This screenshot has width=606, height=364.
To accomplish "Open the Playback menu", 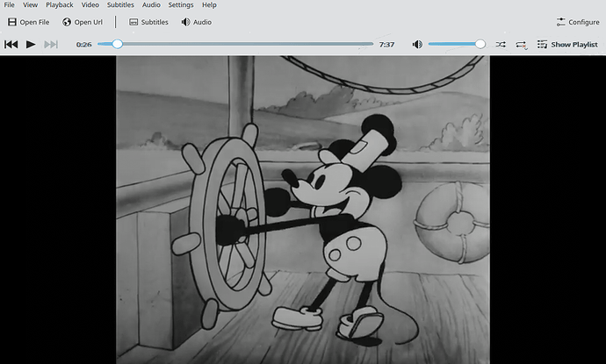I will point(59,5).
